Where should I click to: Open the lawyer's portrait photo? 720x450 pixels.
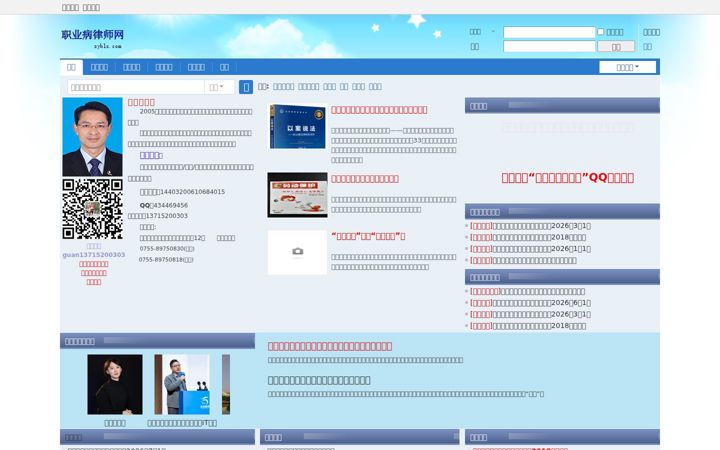[x=92, y=137]
